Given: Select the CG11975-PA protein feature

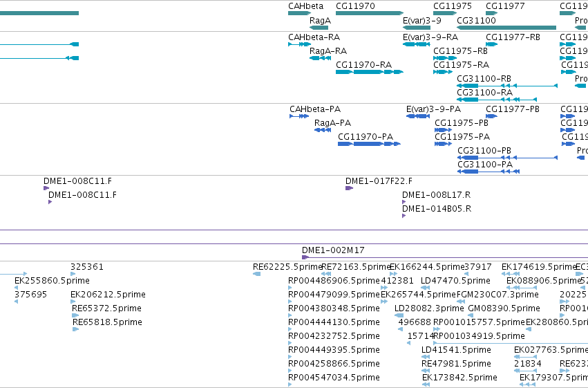Looking at the screenshot, I should coord(442,144).
